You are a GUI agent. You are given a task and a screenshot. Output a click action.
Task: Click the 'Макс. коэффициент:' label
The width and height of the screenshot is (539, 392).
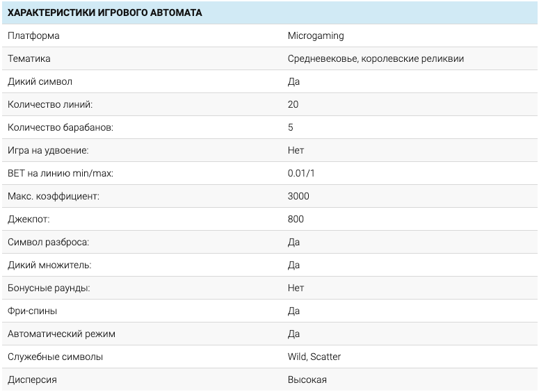point(54,196)
